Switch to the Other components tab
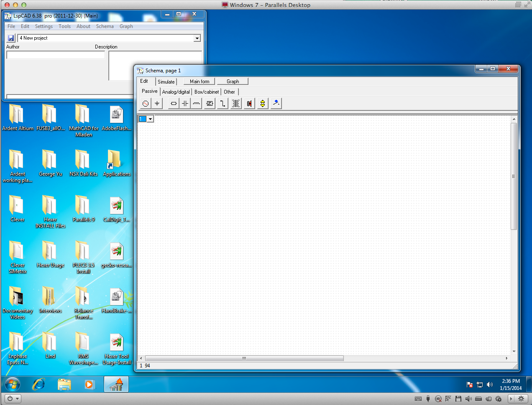The height and width of the screenshot is (405, 532). click(x=229, y=92)
